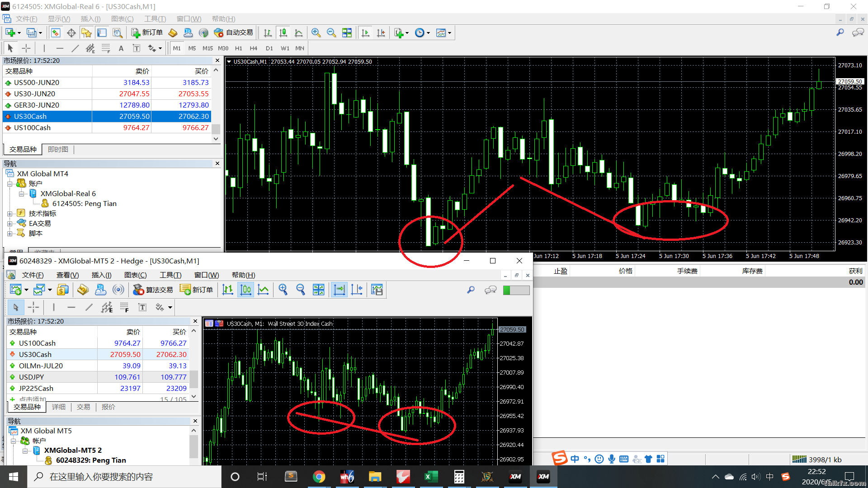
Task: Click MT5 New Order button
Action: click(196, 290)
